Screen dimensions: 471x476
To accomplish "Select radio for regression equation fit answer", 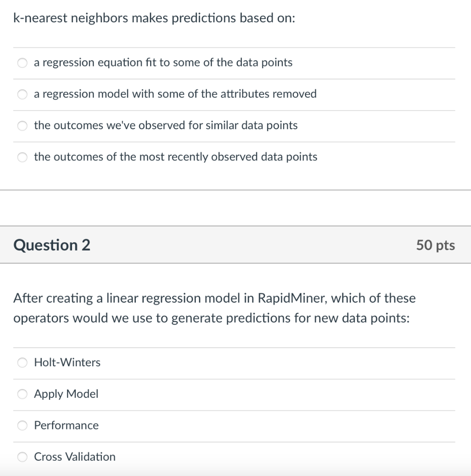I will click(x=22, y=63).
